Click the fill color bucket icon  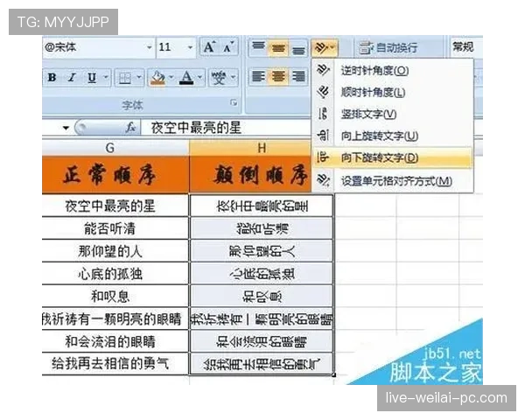[157, 78]
